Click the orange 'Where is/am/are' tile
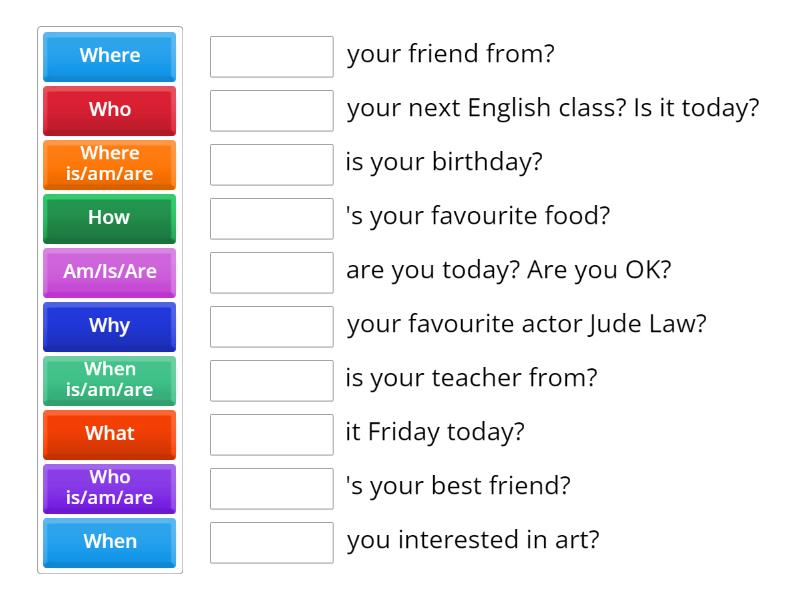800x600 pixels. [108, 164]
